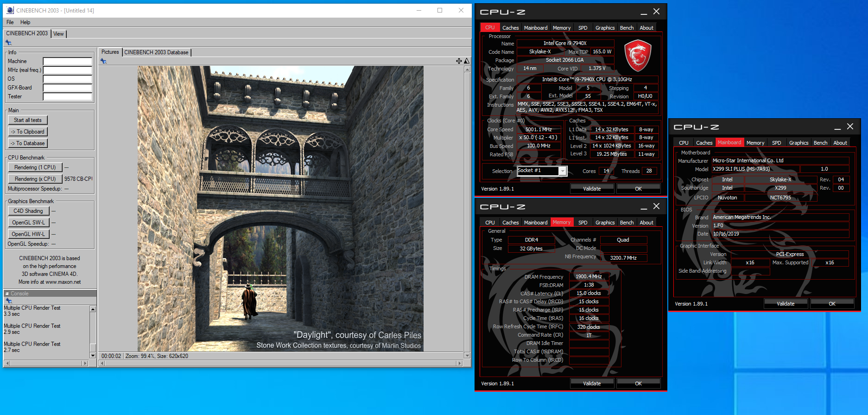The height and width of the screenshot is (415, 868).
Task: Click OK in the Memory CPU-Z window
Action: 638,383
